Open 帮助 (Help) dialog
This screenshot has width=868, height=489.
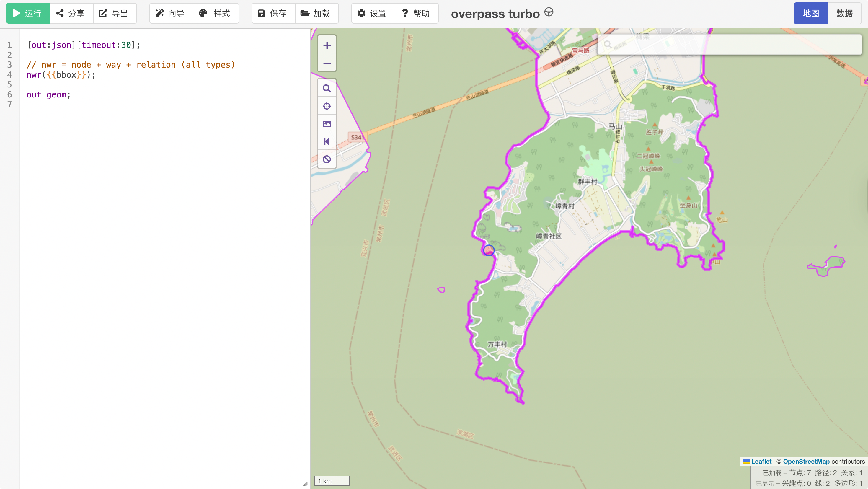pos(417,14)
